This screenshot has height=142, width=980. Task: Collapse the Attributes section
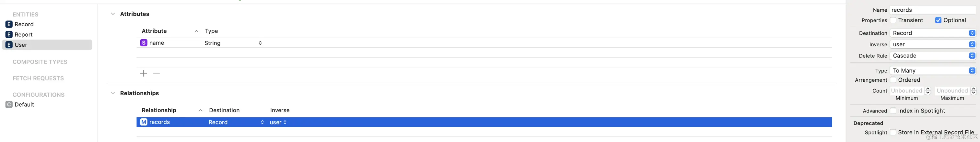pyautogui.click(x=112, y=14)
